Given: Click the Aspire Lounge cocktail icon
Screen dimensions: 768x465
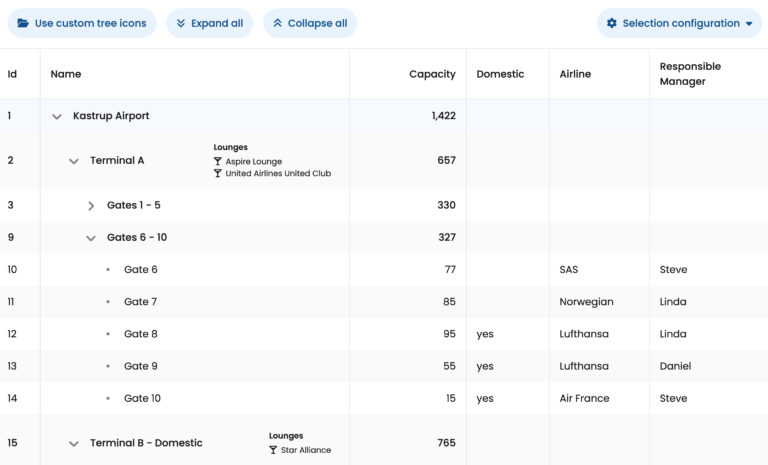Looking at the screenshot, I should (218, 161).
